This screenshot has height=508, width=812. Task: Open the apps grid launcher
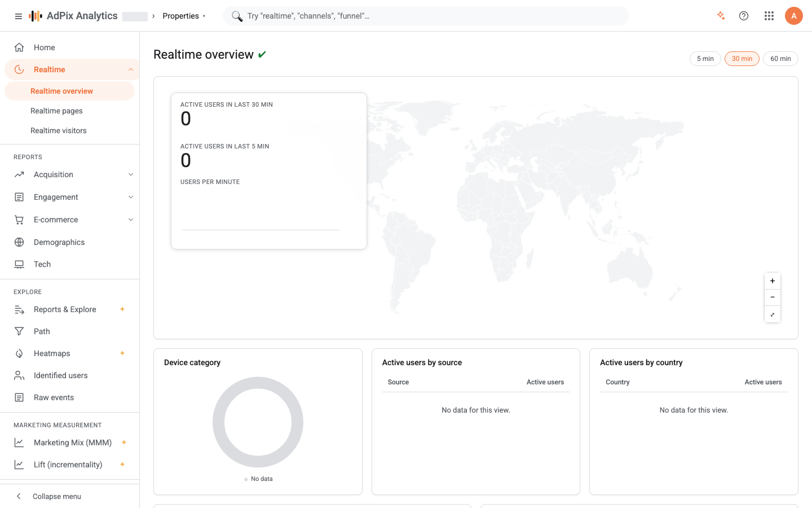click(x=769, y=16)
